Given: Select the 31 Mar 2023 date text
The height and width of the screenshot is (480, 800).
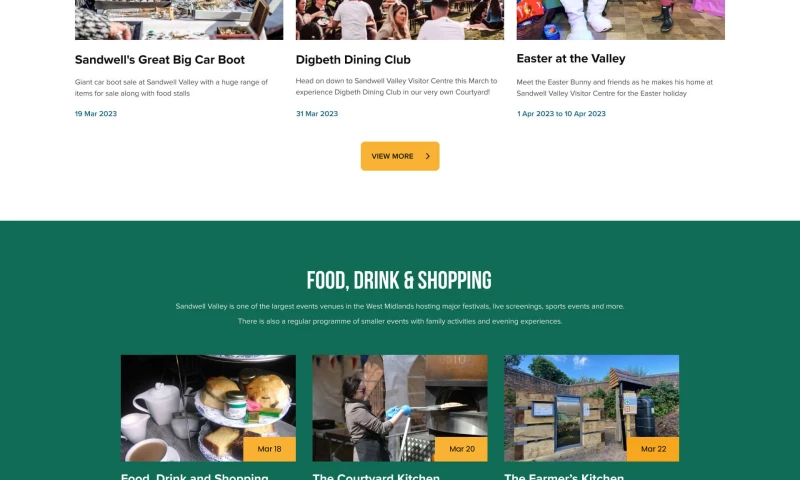Looking at the screenshot, I should point(317,114).
